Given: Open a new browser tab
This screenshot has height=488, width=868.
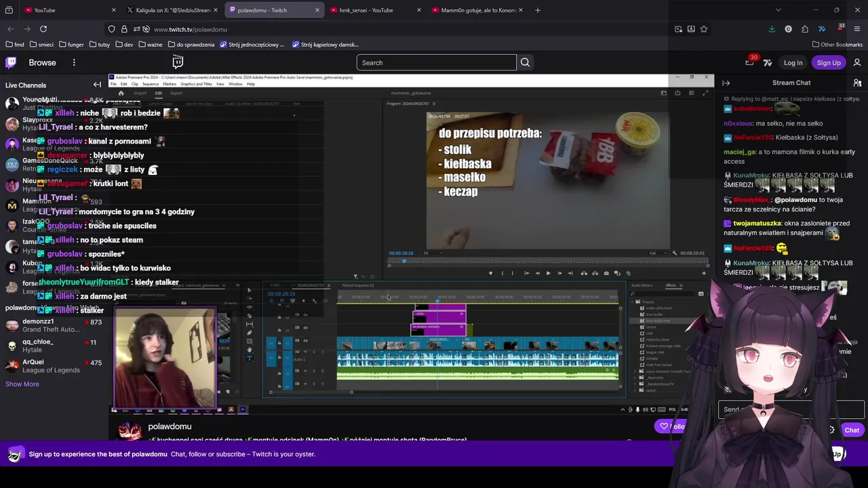Looking at the screenshot, I should pos(538,10).
